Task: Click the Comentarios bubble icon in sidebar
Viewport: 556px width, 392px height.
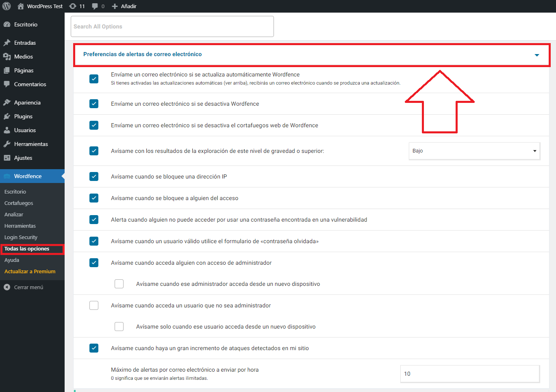Action: point(7,84)
